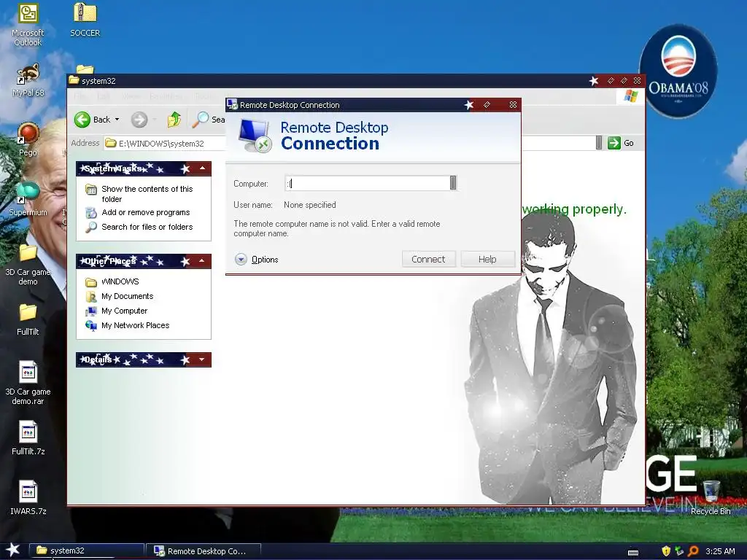Go to My Computer in Other Places
Screen dimensions: 747x560
click(x=124, y=311)
